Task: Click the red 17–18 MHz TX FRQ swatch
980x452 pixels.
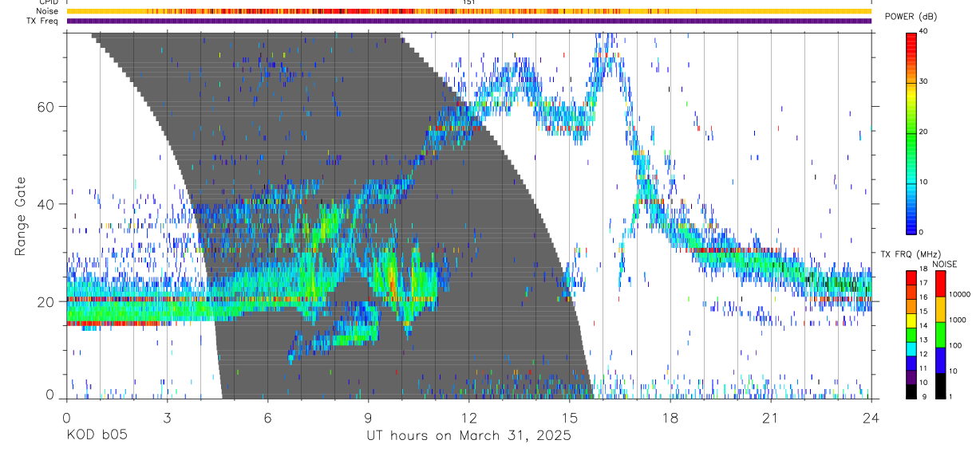Action: tap(911, 278)
